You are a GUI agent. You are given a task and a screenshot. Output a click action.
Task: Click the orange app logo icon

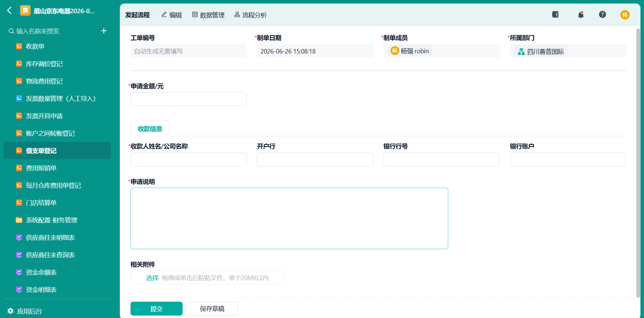(25, 11)
